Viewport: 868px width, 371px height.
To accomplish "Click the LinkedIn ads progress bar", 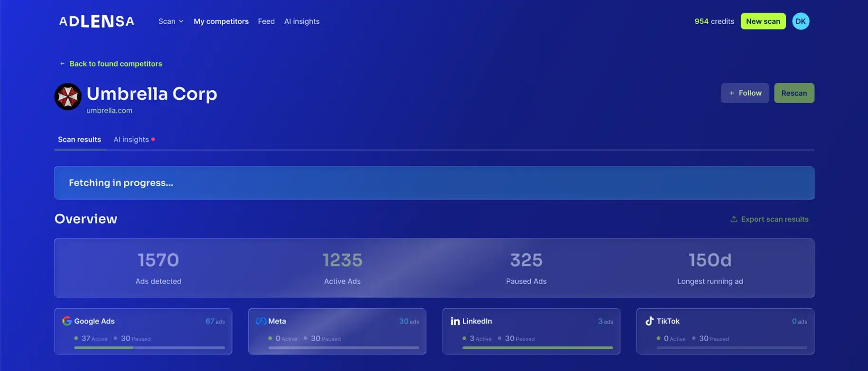I will point(538,348).
